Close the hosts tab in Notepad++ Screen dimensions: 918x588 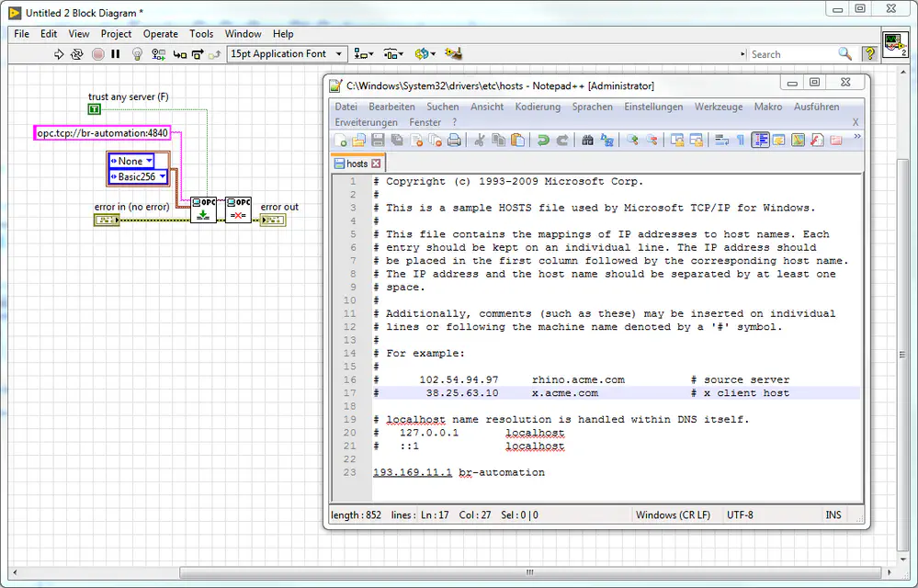[x=376, y=164]
